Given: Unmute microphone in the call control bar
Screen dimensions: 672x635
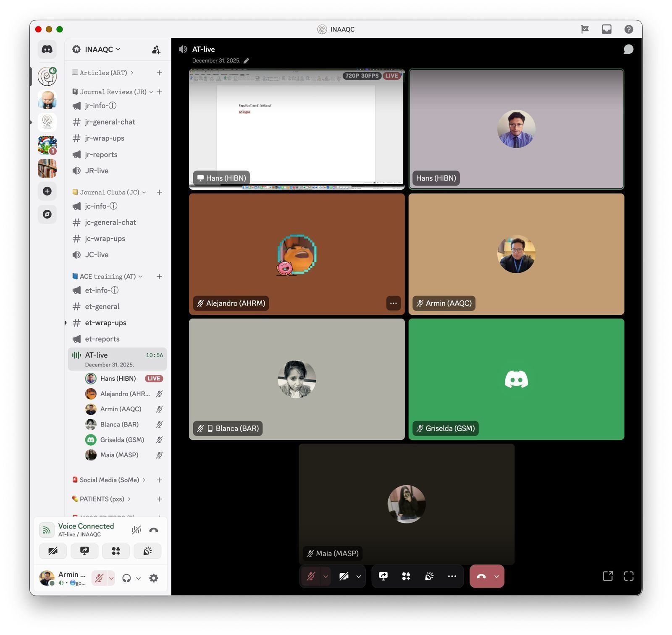Looking at the screenshot, I should (x=311, y=576).
